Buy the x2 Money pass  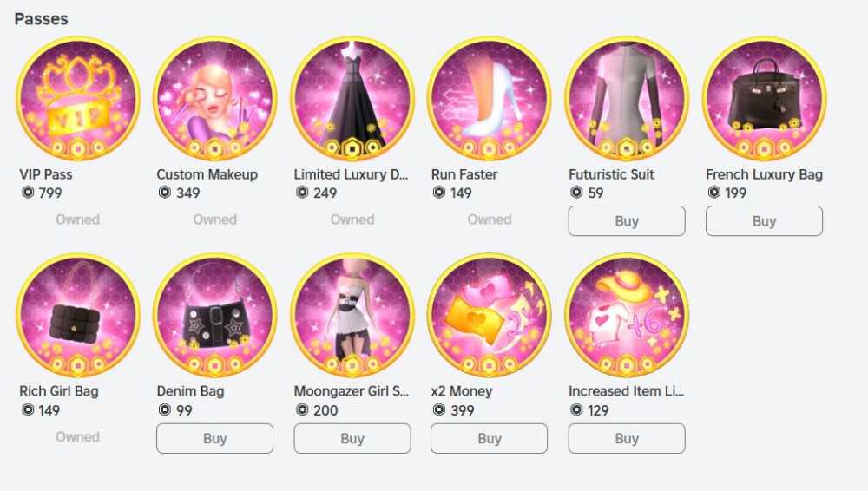[490, 438]
